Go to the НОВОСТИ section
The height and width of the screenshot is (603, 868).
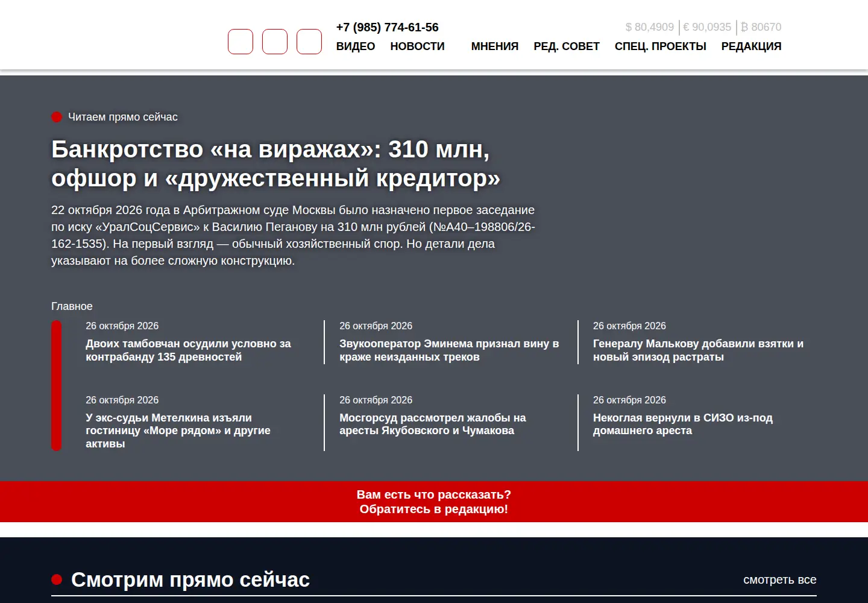tap(417, 46)
